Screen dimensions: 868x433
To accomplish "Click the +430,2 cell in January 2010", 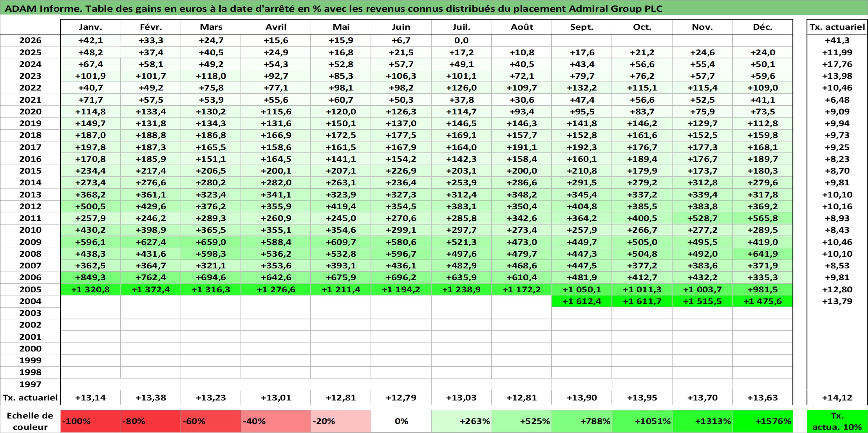I will (x=90, y=230).
